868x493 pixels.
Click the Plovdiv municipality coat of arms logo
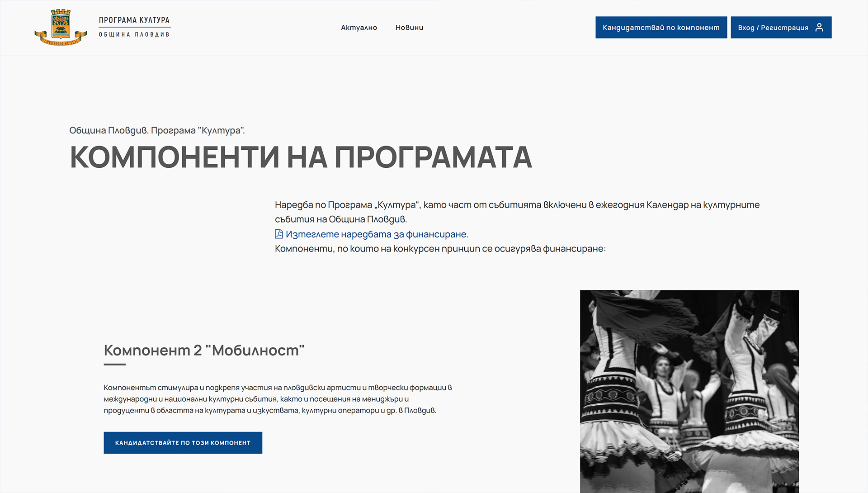click(61, 27)
